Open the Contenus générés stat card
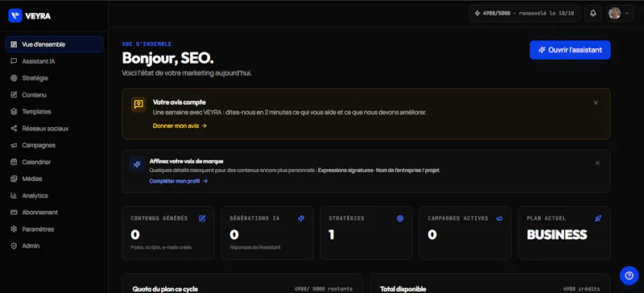The height and width of the screenshot is (293, 644). coord(168,233)
